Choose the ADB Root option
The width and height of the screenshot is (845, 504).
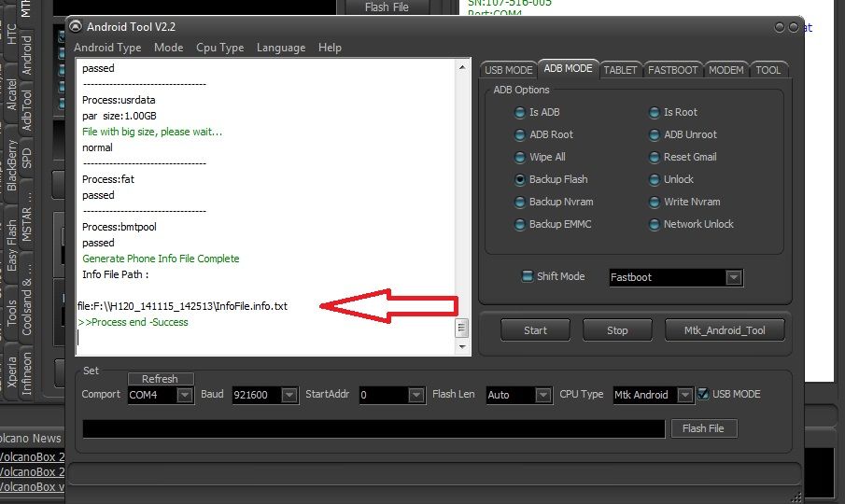[519, 135]
